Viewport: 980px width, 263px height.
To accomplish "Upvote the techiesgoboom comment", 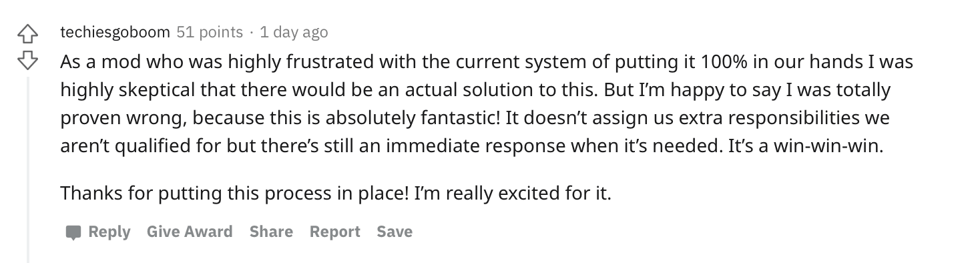I will coord(27,32).
